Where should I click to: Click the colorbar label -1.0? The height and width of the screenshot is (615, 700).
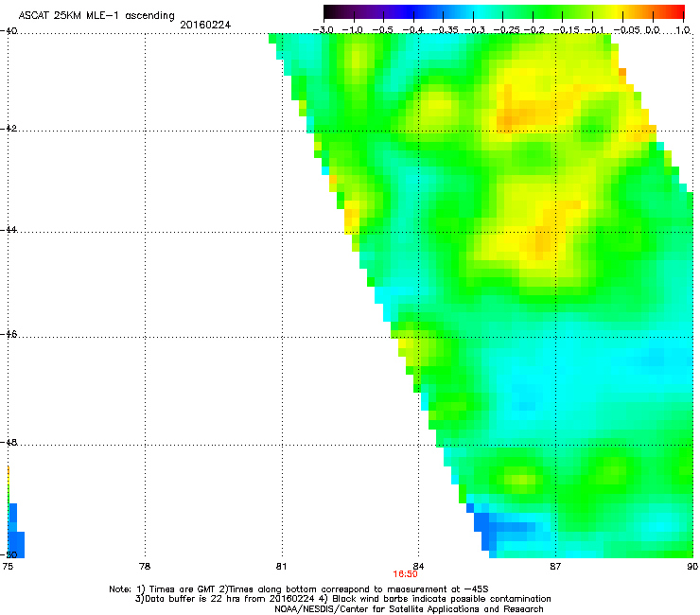[x=353, y=30]
